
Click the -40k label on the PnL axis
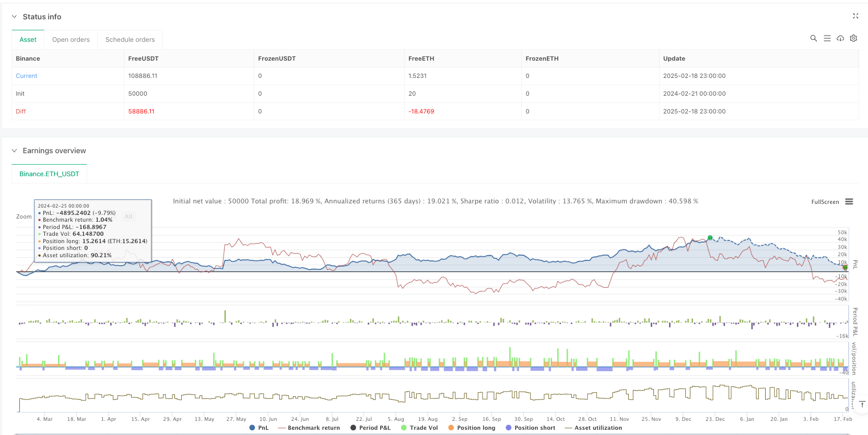click(x=841, y=299)
